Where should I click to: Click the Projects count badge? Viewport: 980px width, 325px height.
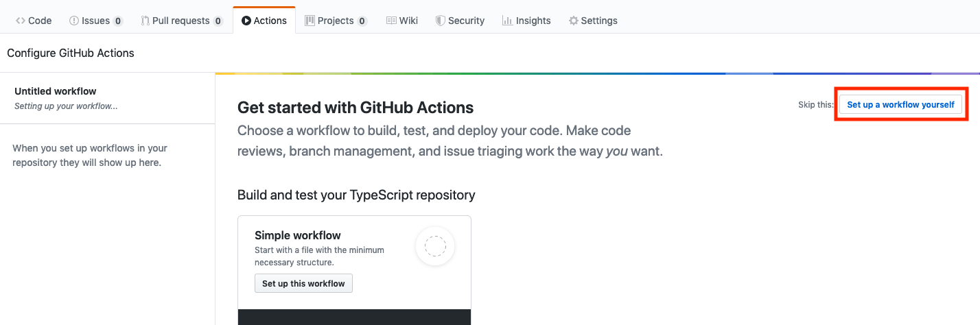tap(362, 21)
